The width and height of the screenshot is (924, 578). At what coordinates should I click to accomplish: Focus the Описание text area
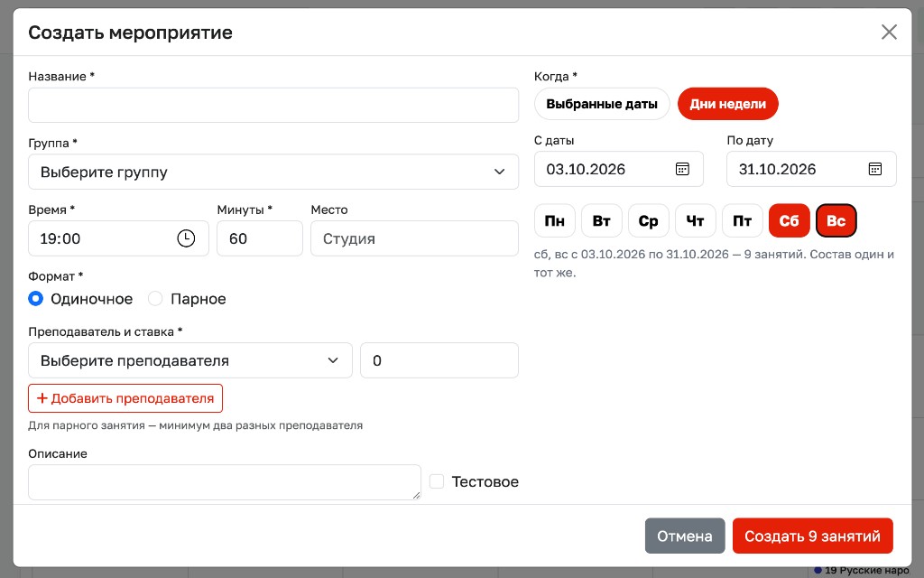click(x=225, y=482)
